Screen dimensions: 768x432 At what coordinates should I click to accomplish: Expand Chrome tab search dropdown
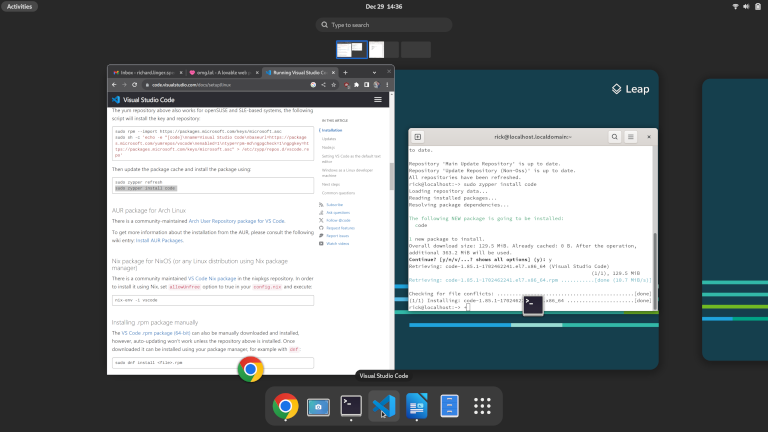coord(374,72)
